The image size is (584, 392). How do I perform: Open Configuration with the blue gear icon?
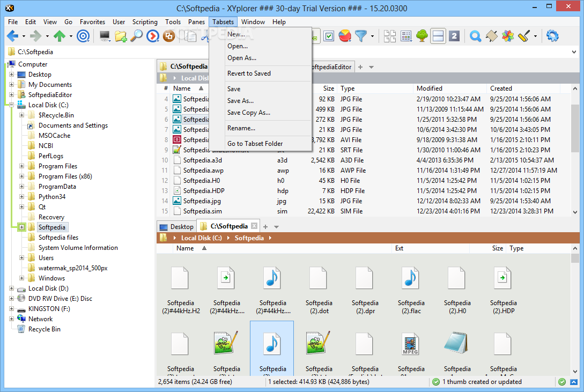click(552, 36)
